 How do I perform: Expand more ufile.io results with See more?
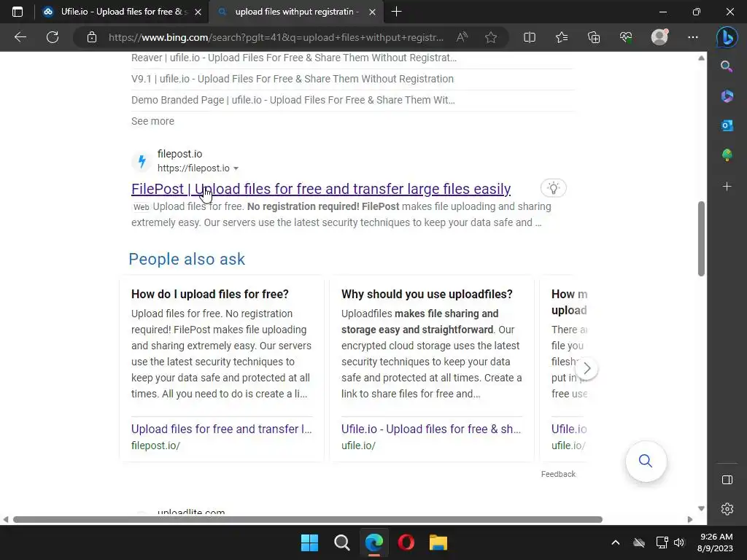click(x=152, y=121)
